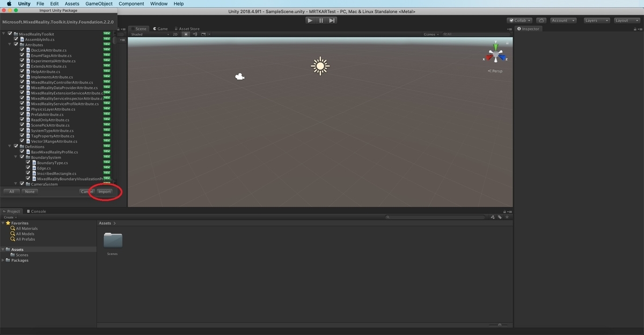Image resolution: width=644 pixels, height=335 pixels.
Task: Open the Create dropdown in Project panel
Action: tap(10, 217)
